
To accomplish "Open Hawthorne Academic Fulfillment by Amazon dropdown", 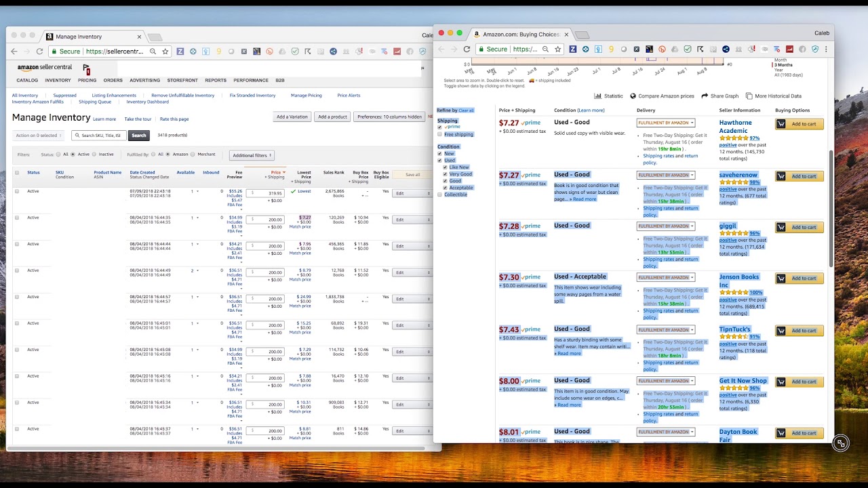I will tap(666, 123).
